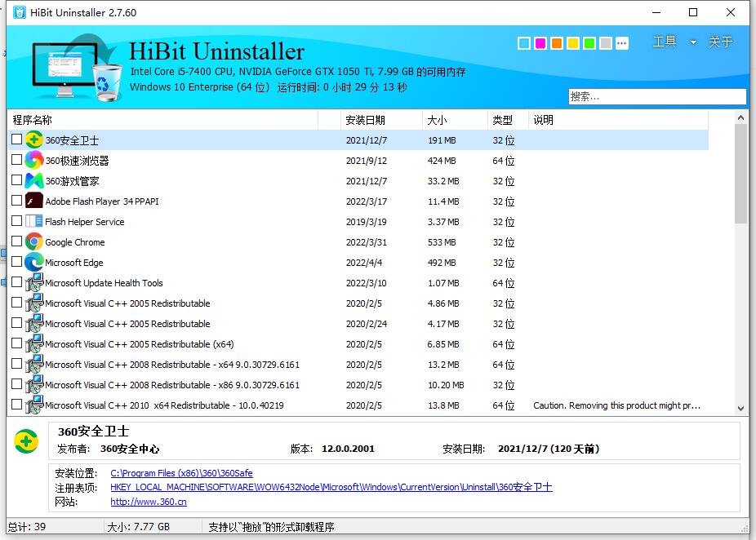Click the icon of Visual C++ 2005 dated 2020/2/24
Viewport: 756px width, 540px height.
pyautogui.click(x=33, y=324)
